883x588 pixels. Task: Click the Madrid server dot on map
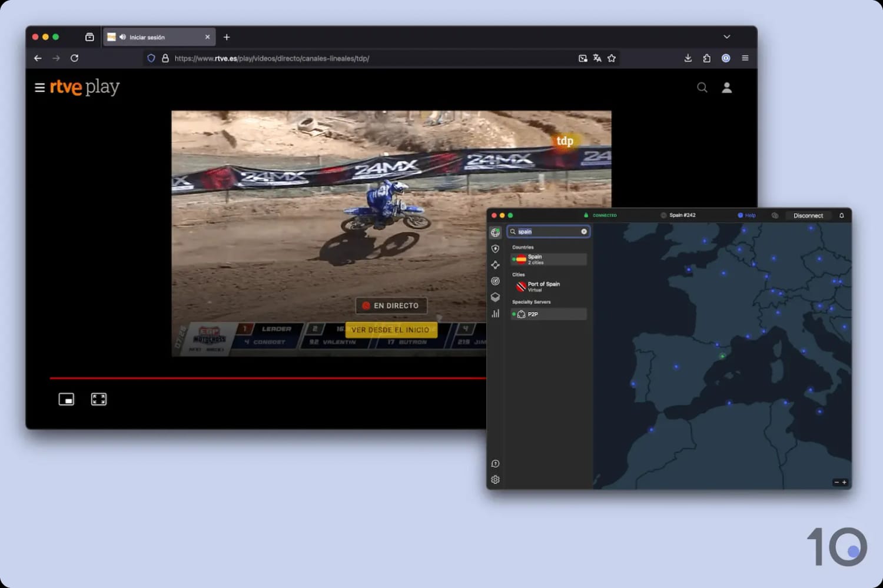coord(676,367)
